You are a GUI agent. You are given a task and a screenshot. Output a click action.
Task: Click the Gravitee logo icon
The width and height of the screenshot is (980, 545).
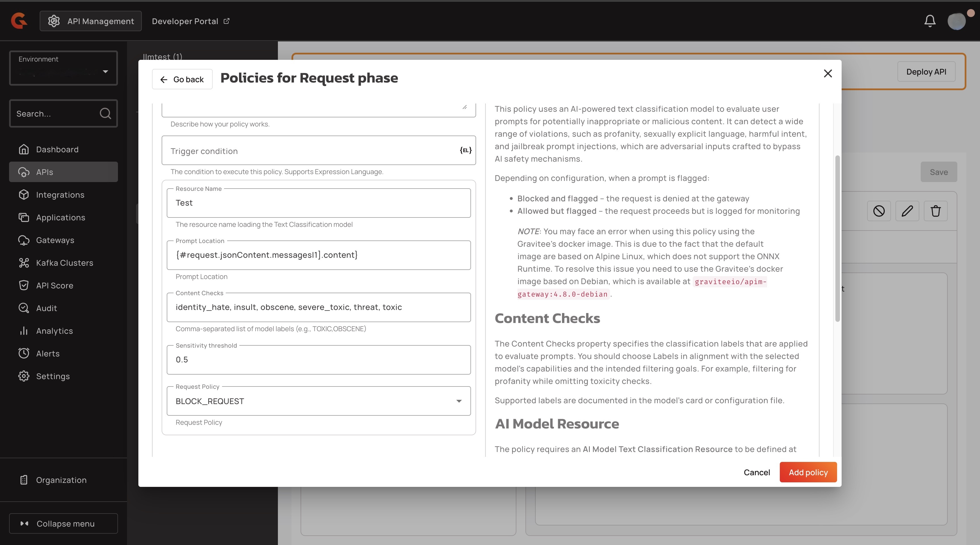click(x=19, y=20)
